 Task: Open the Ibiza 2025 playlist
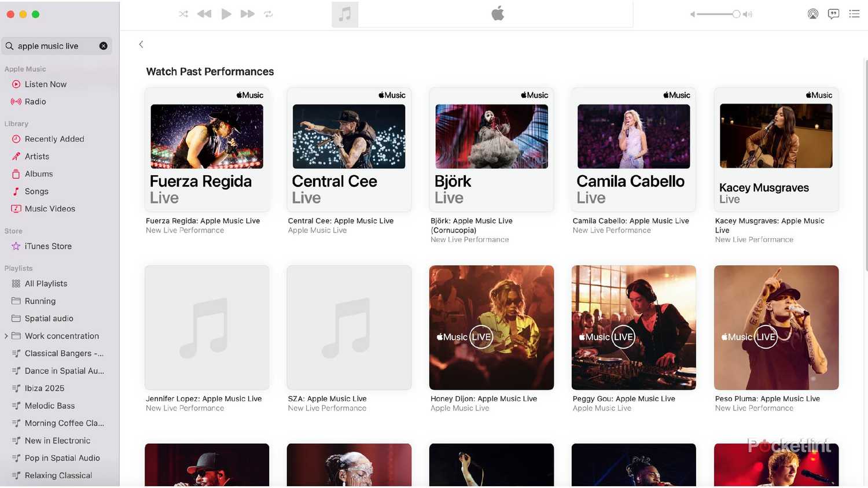pyautogui.click(x=45, y=389)
